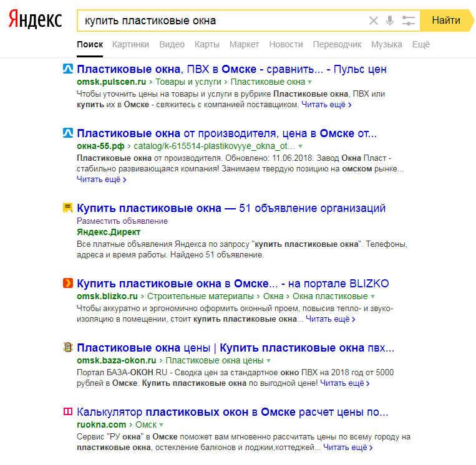The image size is (476, 465).
Task: Open dropdown arrow next to ruokna.com Омск
Action: [162, 425]
